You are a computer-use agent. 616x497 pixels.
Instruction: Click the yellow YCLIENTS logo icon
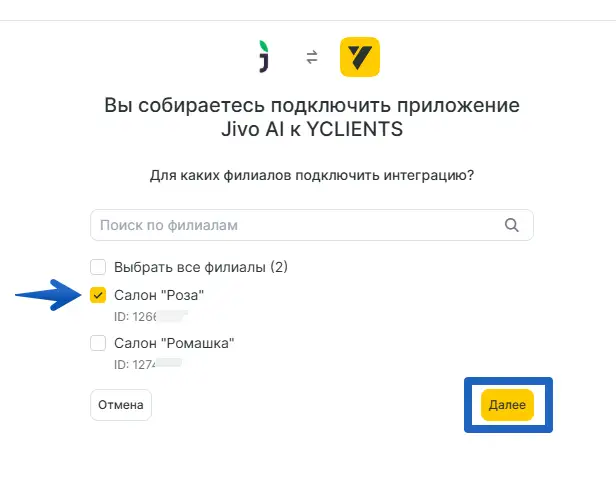pyautogui.click(x=360, y=57)
